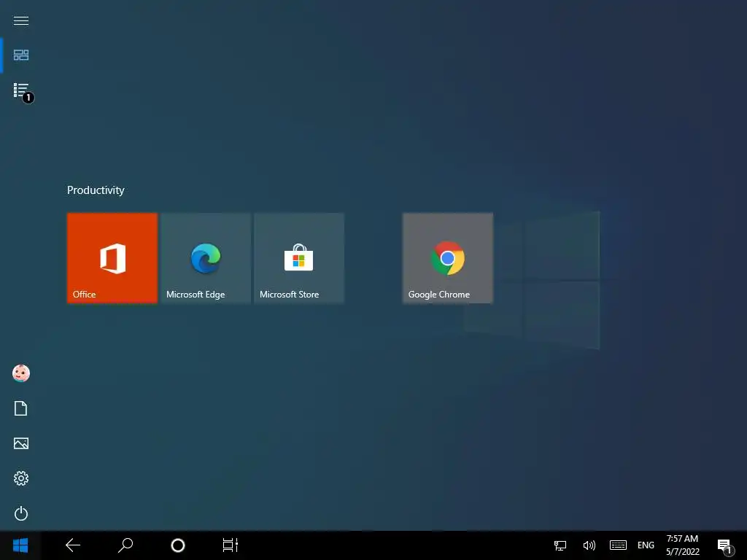
Task: Open the clock showing 7:57 AM
Action: coord(683,545)
